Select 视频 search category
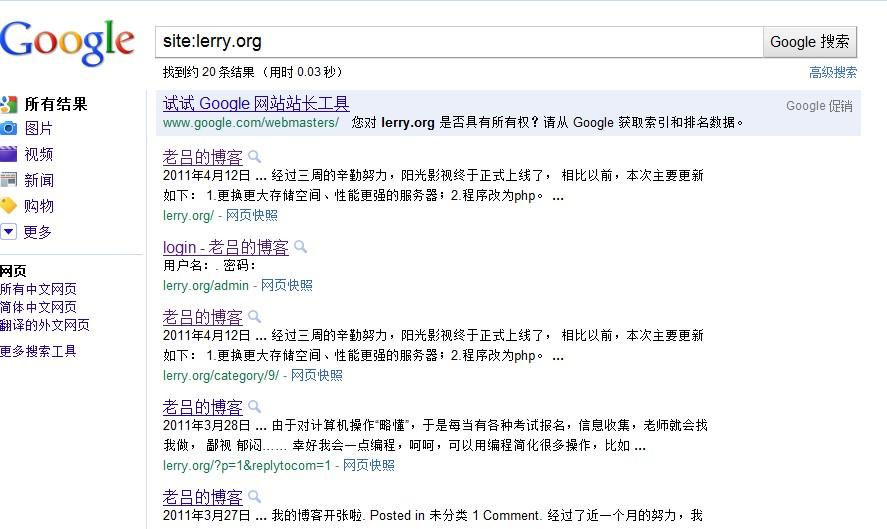 pyautogui.click(x=38, y=154)
